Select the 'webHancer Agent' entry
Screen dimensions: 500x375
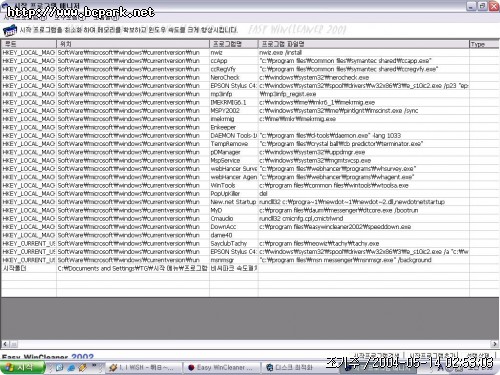(234, 177)
